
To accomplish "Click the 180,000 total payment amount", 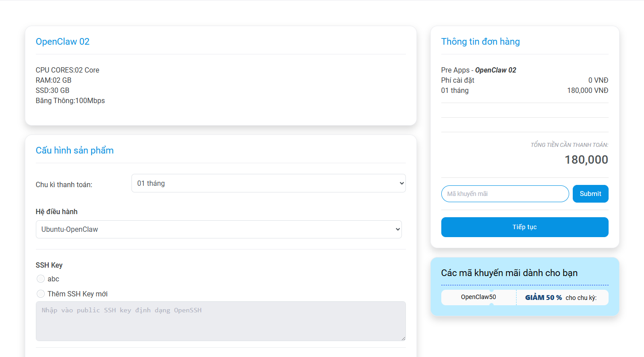I will [x=586, y=160].
